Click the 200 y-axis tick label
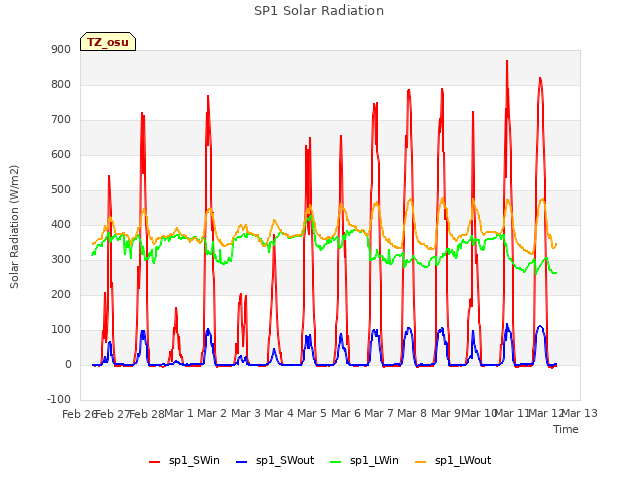This screenshot has height=480, width=640. pos(61,294)
